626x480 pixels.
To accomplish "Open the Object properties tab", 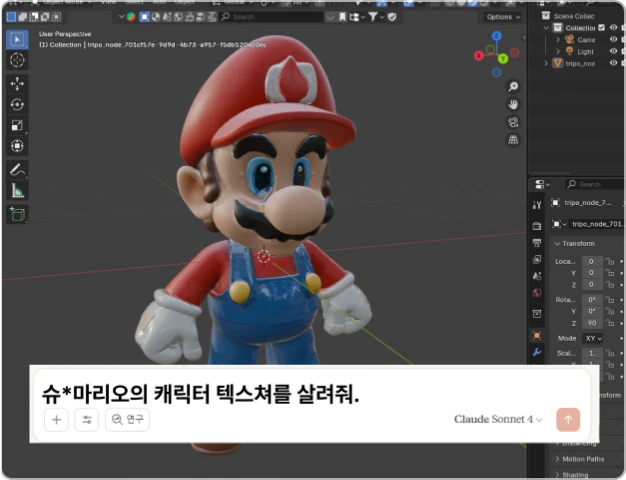I will pos(537,335).
